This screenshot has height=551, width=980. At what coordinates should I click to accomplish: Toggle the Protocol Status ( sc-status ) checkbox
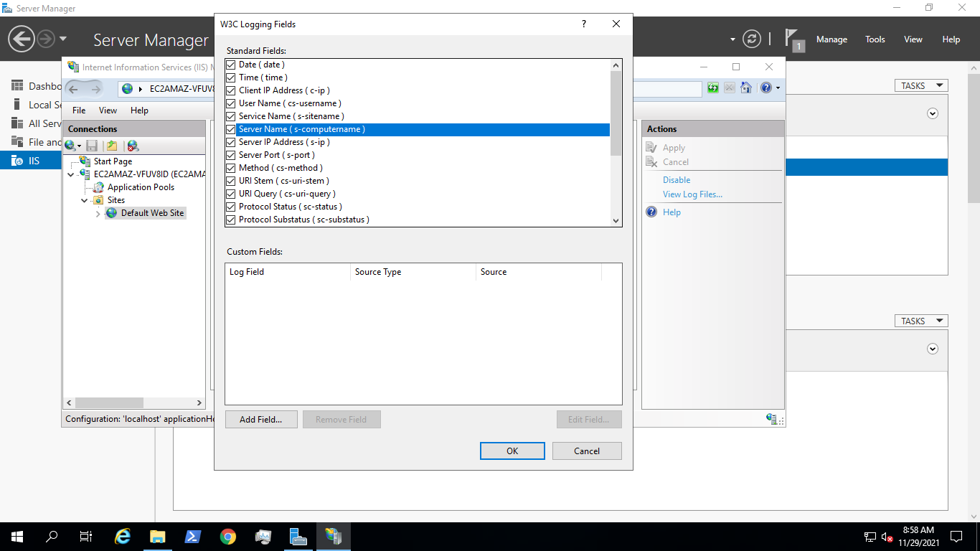tap(231, 207)
